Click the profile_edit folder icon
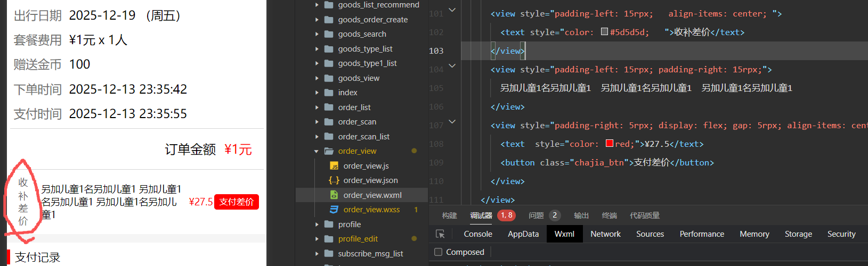This screenshot has height=266, width=868. pyautogui.click(x=329, y=239)
